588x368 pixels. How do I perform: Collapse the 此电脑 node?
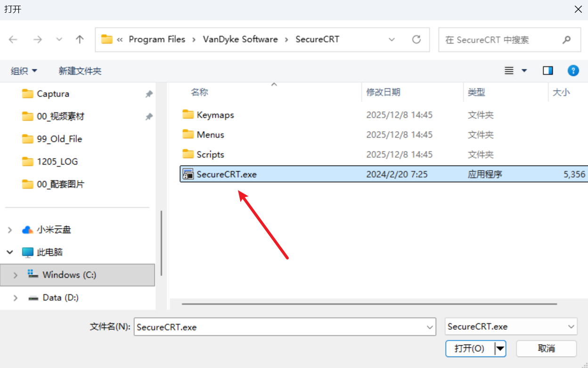10,252
